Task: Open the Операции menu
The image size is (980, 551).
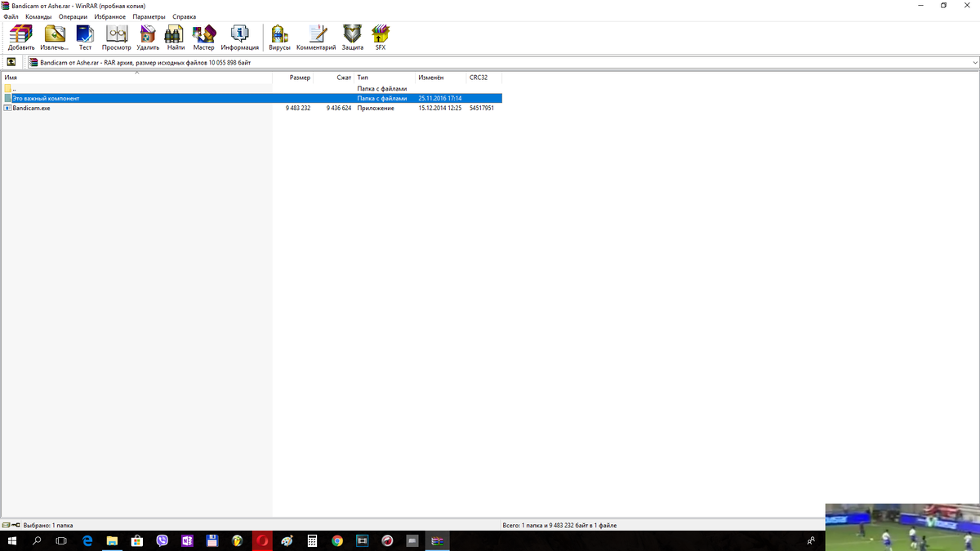Action: pos(73,16)
